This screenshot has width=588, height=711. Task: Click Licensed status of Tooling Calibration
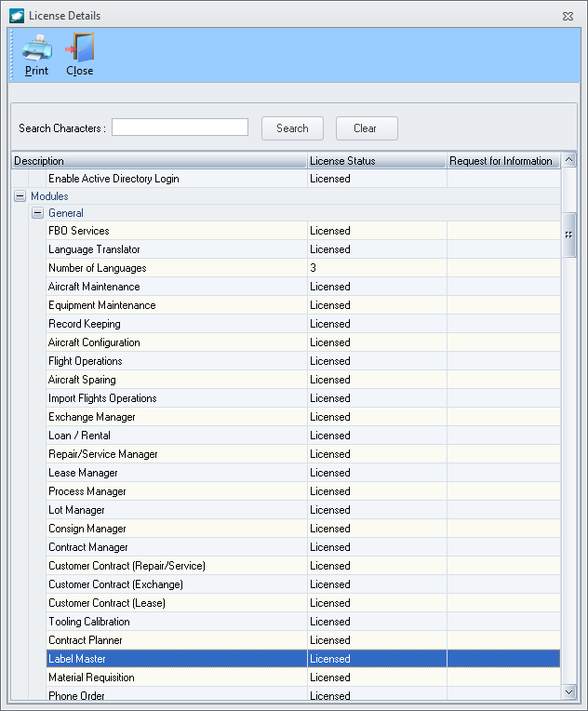330,622
